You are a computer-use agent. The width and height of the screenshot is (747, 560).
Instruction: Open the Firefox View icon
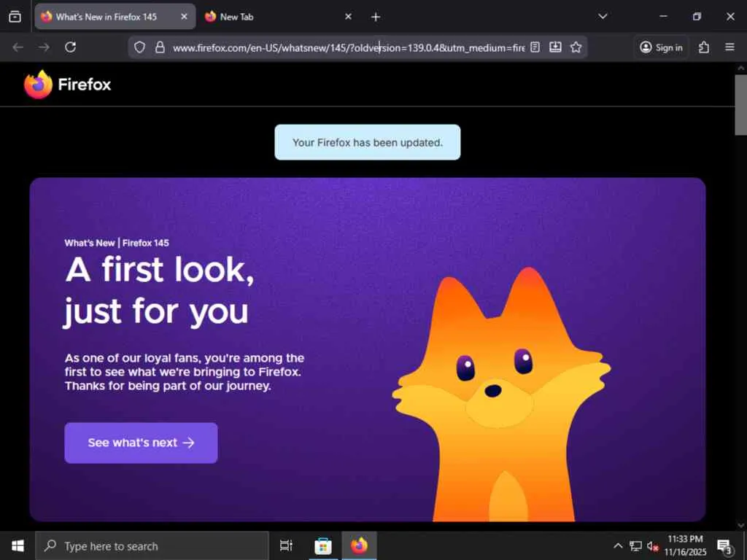tap(15, 17)
